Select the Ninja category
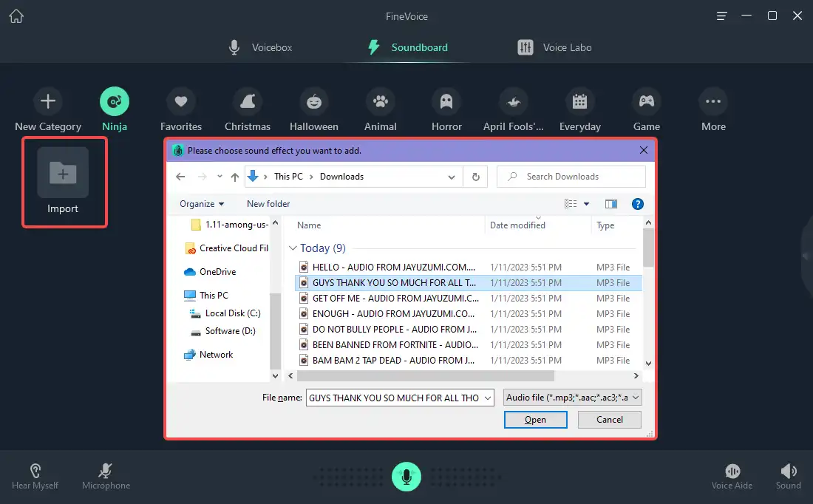Image resolution: width=813 pixels, height=504 pixels. [x=115, y=110]
